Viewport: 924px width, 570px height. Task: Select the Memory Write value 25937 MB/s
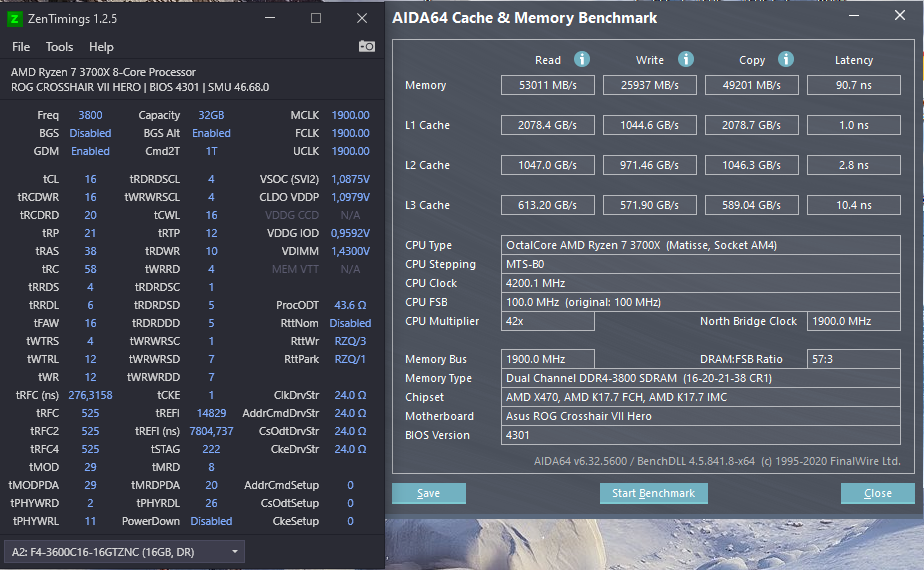click(649, 85)
